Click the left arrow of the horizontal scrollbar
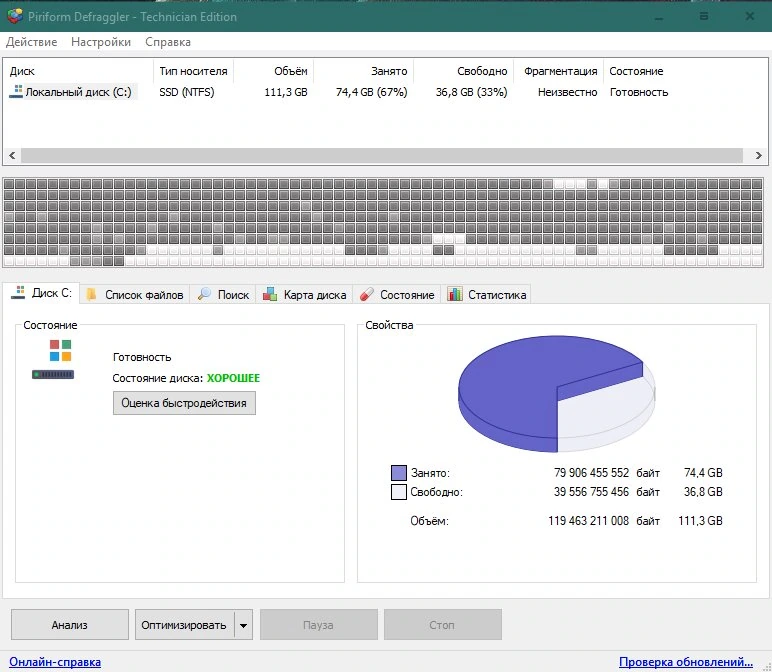The width and height of the screenshot is (772, 672). click(x=12, y=156)
